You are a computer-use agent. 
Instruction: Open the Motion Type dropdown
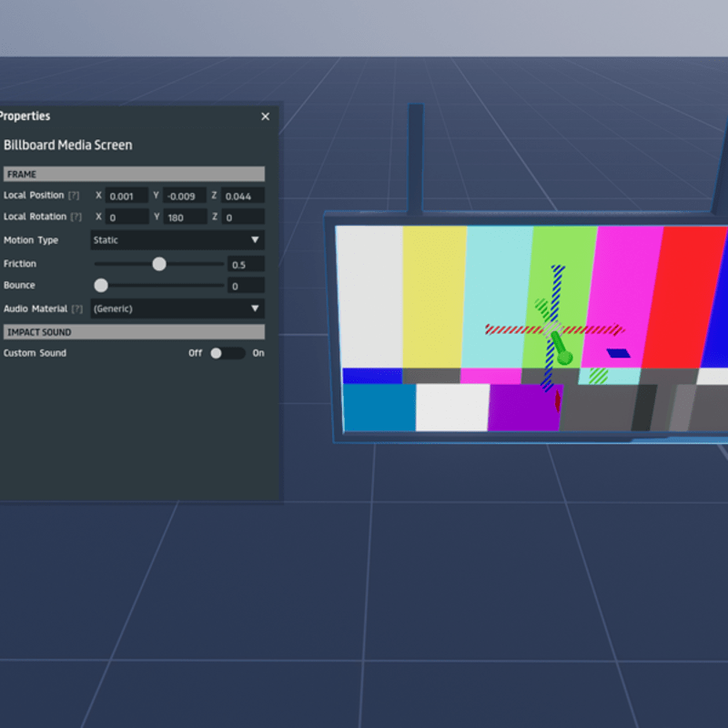tap(177, 240)
